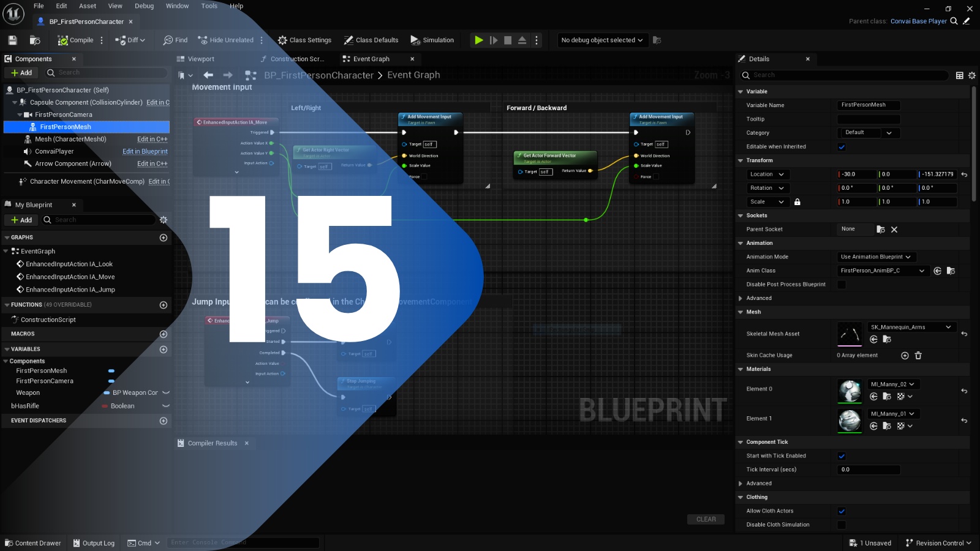The image size is (980, 551).
Task: Select EnhancedInputAction IA_Jump event
Action: 70,290
